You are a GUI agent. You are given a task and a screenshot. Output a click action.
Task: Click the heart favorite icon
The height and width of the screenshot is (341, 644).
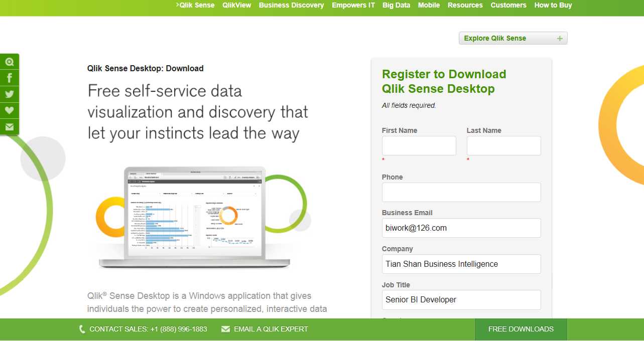pos(10,110)
